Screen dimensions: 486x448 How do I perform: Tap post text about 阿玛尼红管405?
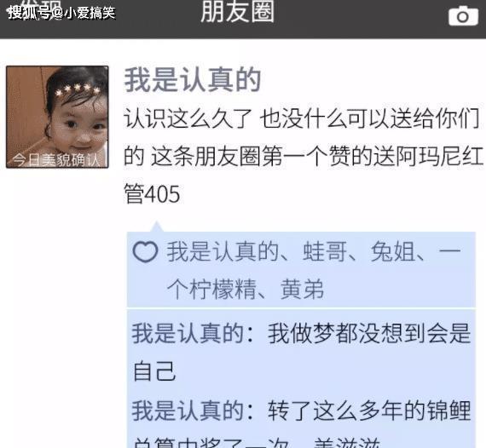pos(302,157)
